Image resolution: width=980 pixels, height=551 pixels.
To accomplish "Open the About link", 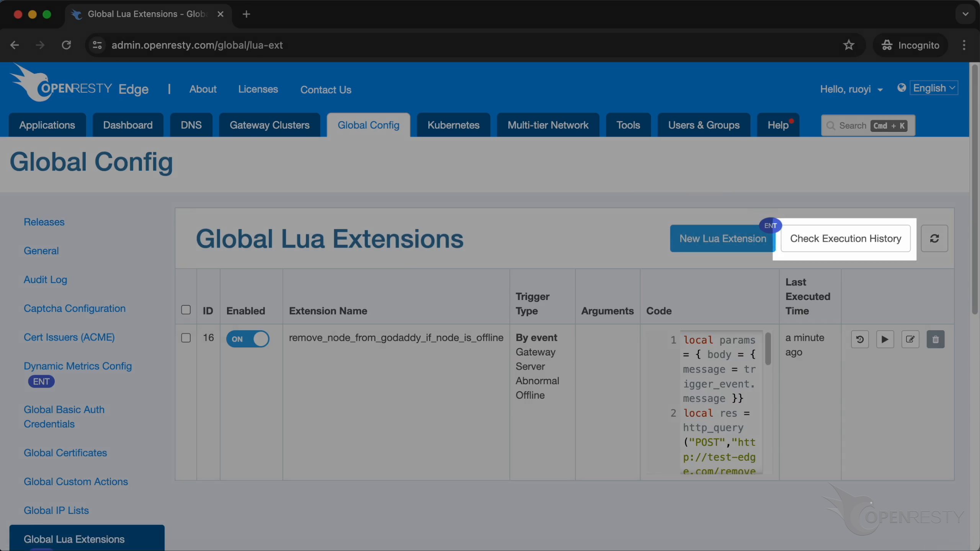I will [203, 89].
